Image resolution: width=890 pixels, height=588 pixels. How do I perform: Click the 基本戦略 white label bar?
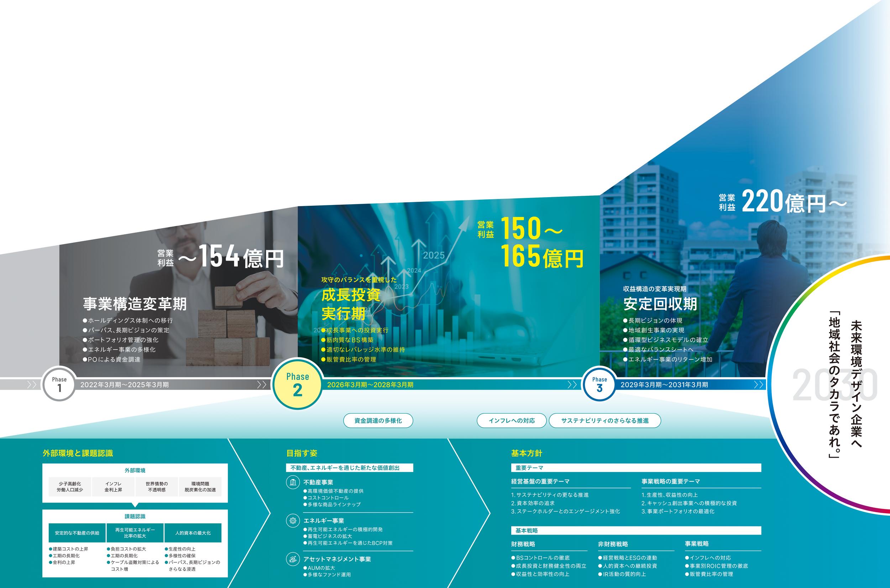click(636, 531)
